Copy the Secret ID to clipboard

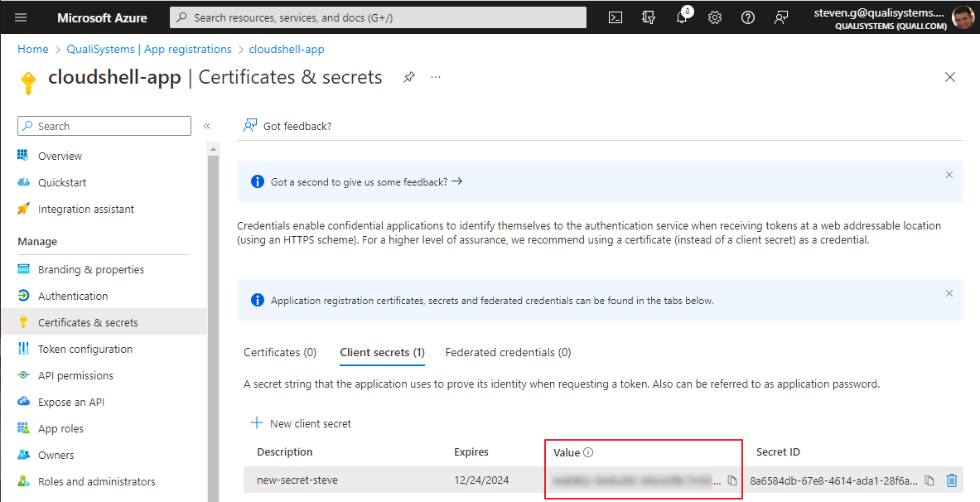coord(929,480)
